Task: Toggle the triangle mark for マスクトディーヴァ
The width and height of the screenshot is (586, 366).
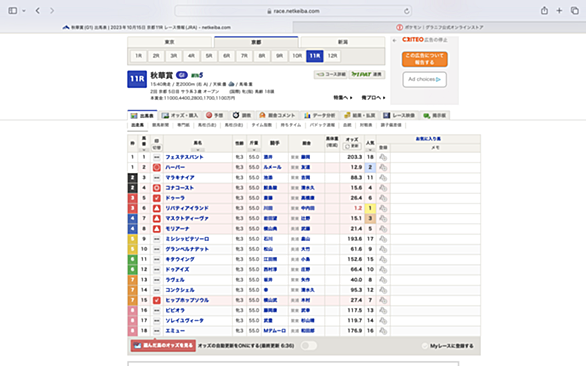Action: (157, 218)
